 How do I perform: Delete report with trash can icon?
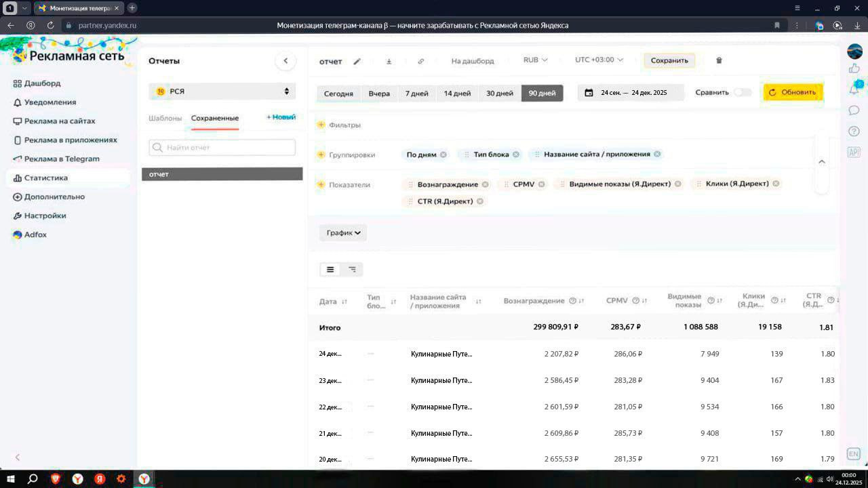pos(719,60)
